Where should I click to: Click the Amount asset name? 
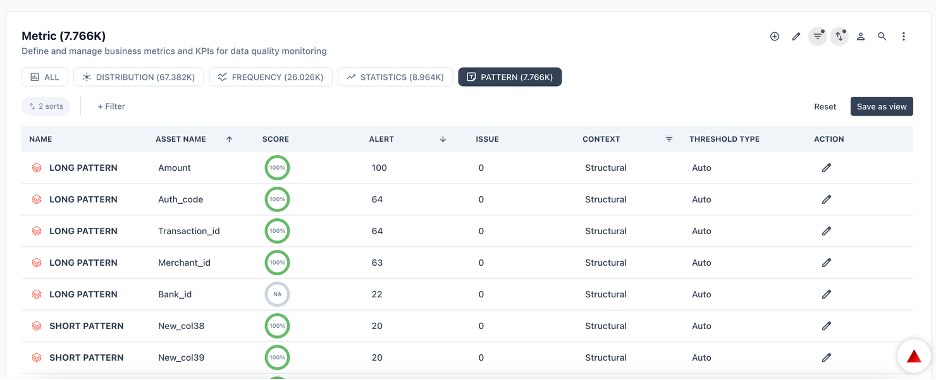click(x=174, y=168)
